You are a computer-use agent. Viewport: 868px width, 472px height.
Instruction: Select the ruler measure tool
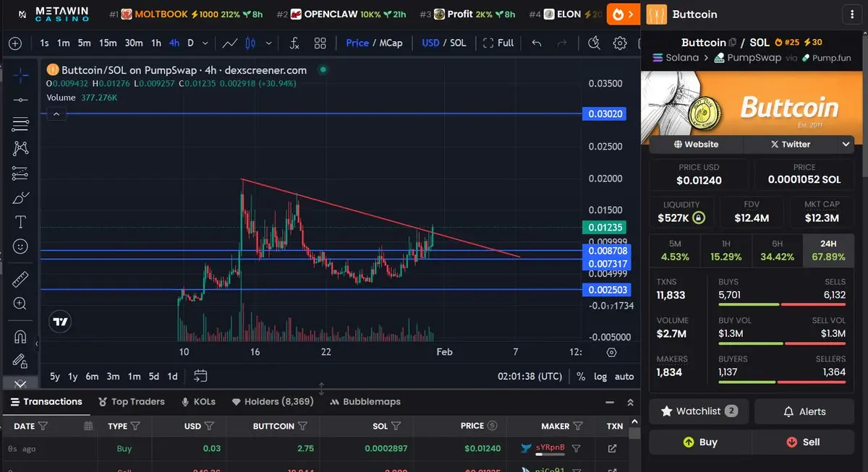tap(20, 279)
